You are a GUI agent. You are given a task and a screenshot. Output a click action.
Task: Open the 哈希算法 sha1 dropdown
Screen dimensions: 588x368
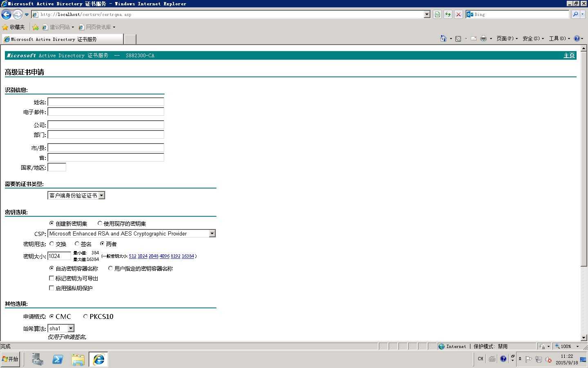(61, 328)
